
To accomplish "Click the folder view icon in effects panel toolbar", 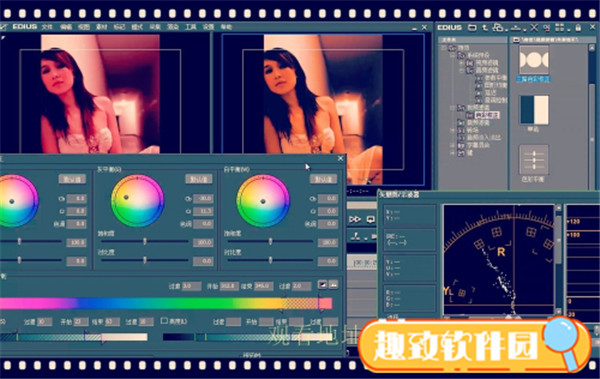I will click(x=473, y=28).
